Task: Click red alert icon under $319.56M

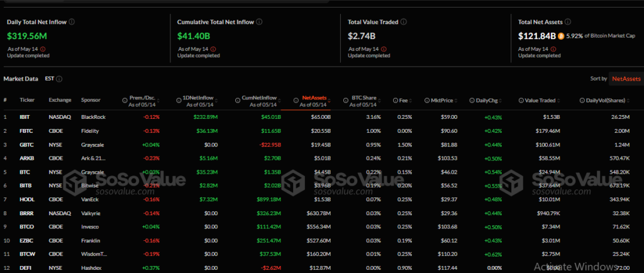Action: [43, 49]
